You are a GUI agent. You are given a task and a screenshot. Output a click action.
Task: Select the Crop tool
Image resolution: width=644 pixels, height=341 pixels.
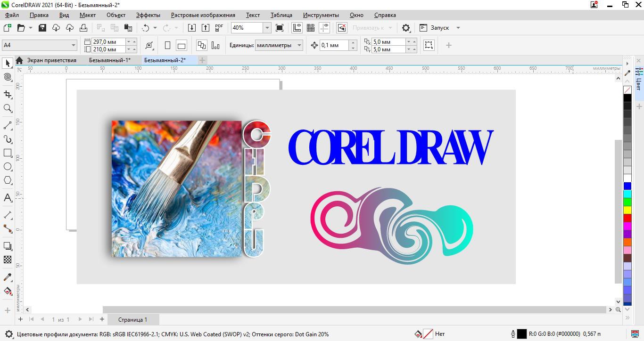click(x=8, y=95)
